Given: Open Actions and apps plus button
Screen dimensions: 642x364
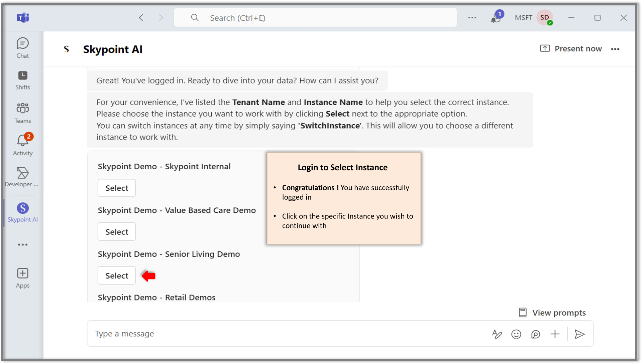Looking at the screenshot, I should click(555, 334).
